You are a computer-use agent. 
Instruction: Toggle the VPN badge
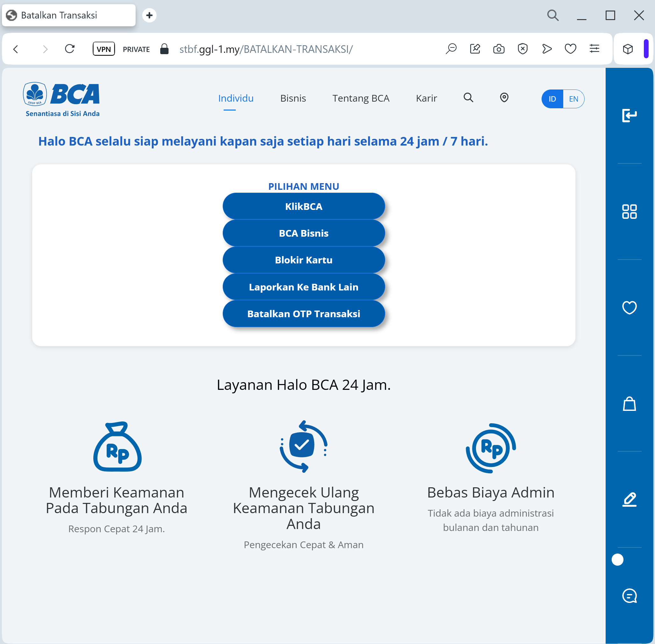pyautogui.click(x=104, y=49)
